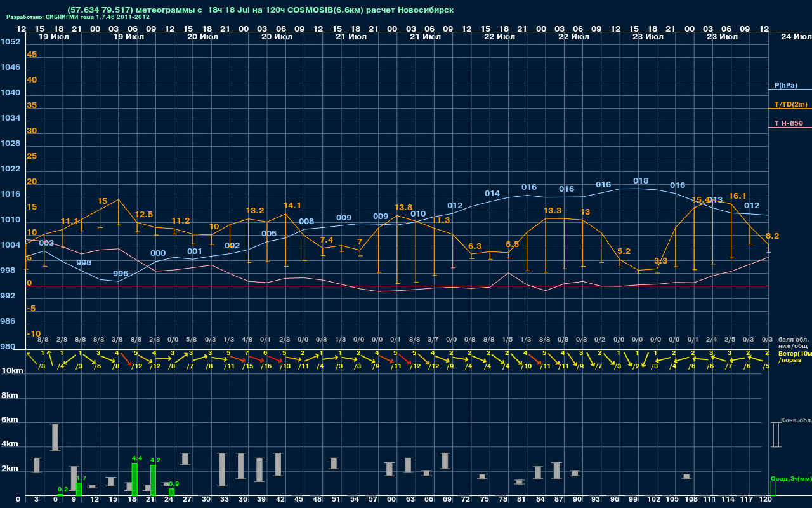The image size is (812, 508).
Task: Click the 1028 pressure axis label
Action: coord(10,144)
